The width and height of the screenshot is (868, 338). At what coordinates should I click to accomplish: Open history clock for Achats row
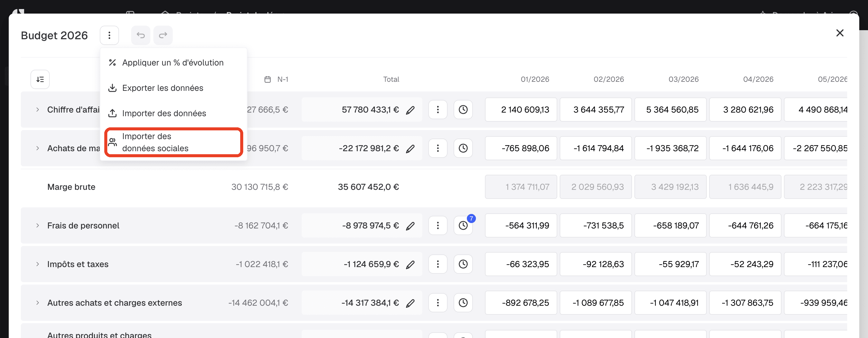463,148
